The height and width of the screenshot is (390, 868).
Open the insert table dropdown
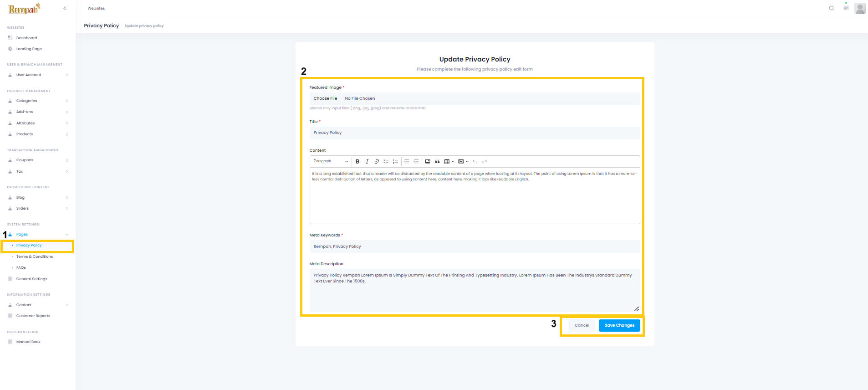pyautogui.click(x=449, y=162)
